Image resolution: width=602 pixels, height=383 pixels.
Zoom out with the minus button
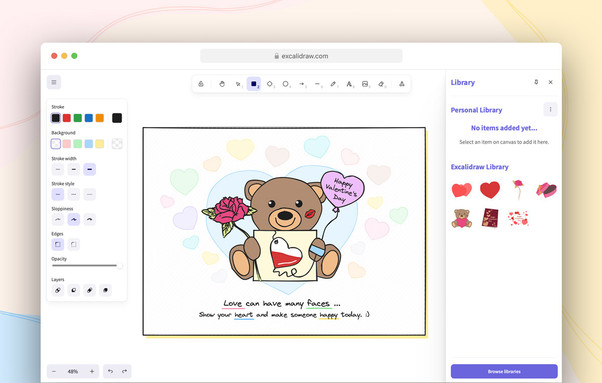point(54,371)
